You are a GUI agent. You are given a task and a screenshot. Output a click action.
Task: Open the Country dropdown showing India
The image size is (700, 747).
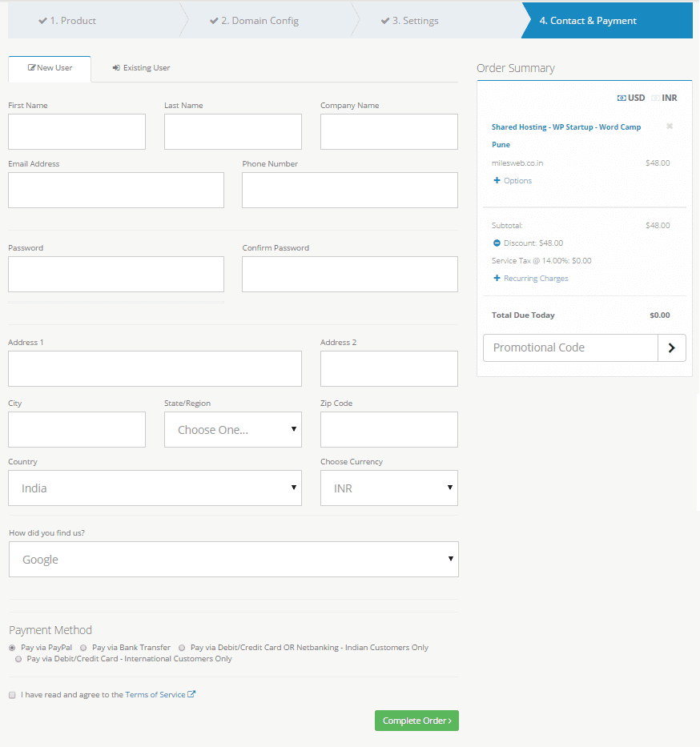(x=155, y=488)
